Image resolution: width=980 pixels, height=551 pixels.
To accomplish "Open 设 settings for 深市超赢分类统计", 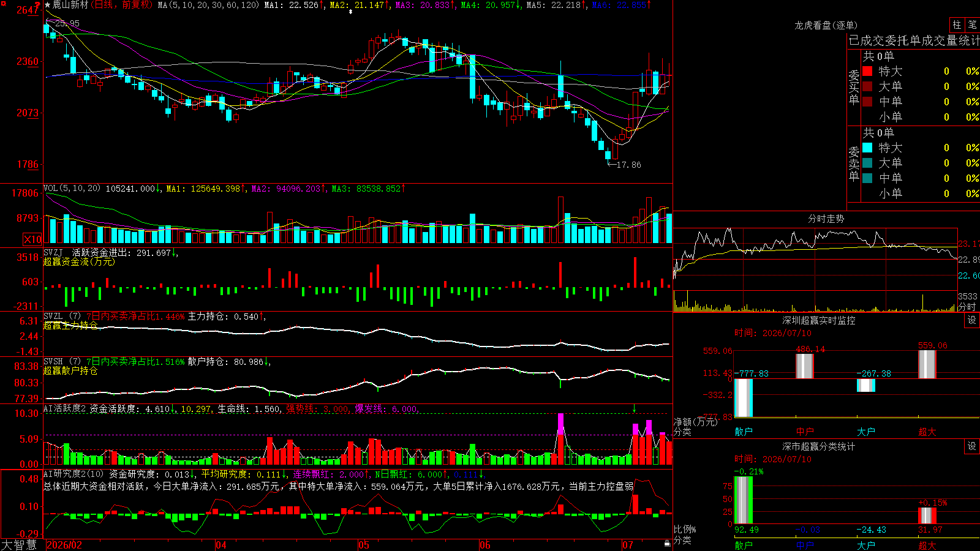I will point(972,446).
